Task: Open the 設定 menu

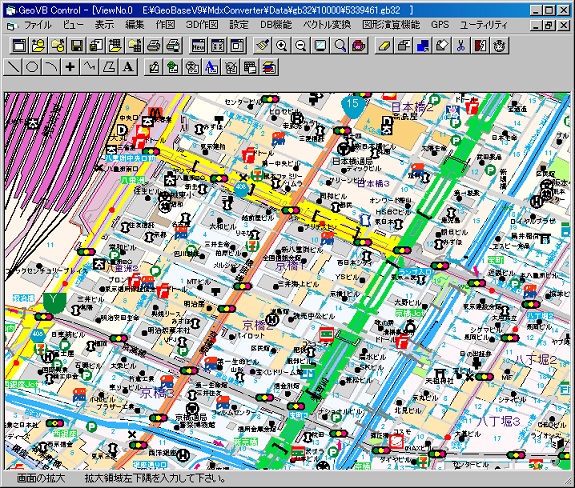Action: (x=239, y=25)
